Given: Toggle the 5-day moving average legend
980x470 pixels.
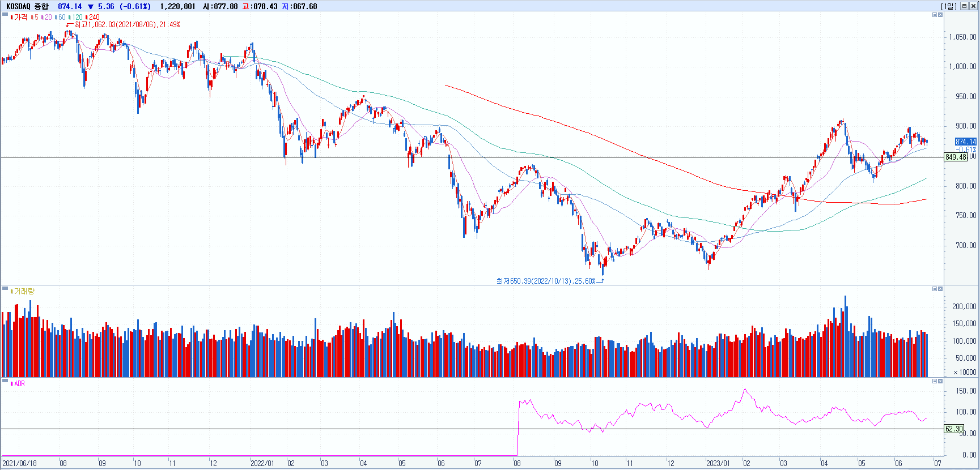Looking at the screenshot, I should (35, 17).
